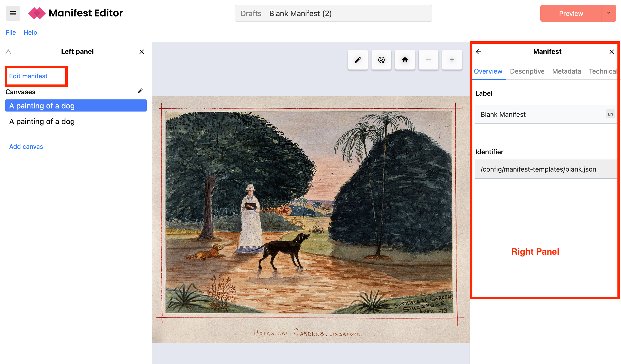Open the hamburger menu
The width and height of the screenshot is (621, 364).
(x=13, y=13)
